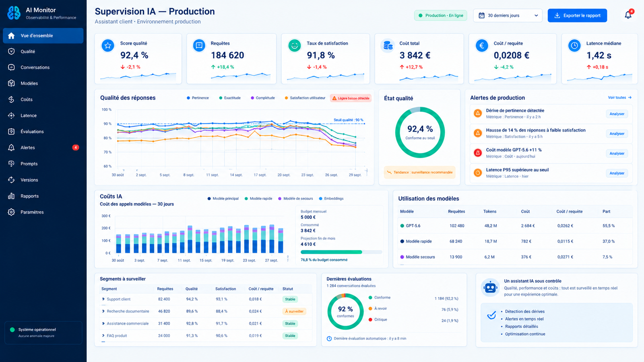Click the Coût / requête euro icon
The width and height of the screenshot is (644, 362).
click(482, 46)
